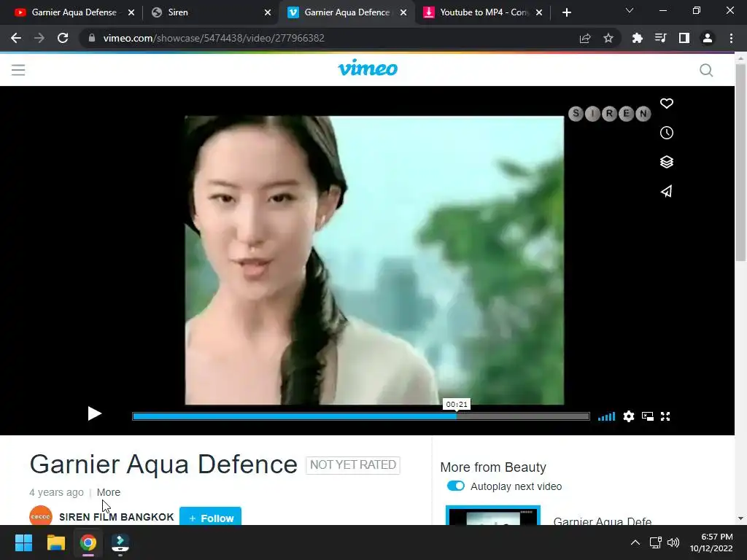Seek within the video progress bar

tap(360, 416)
